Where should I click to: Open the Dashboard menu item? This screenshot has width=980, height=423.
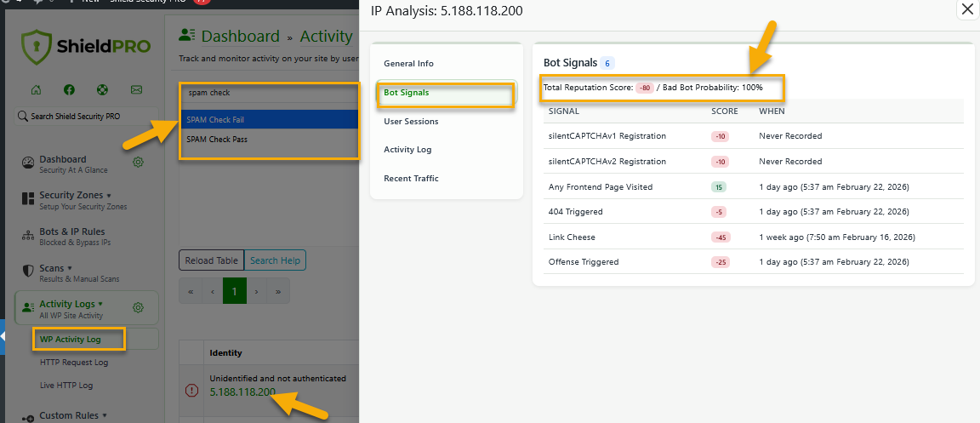(87, 163)
